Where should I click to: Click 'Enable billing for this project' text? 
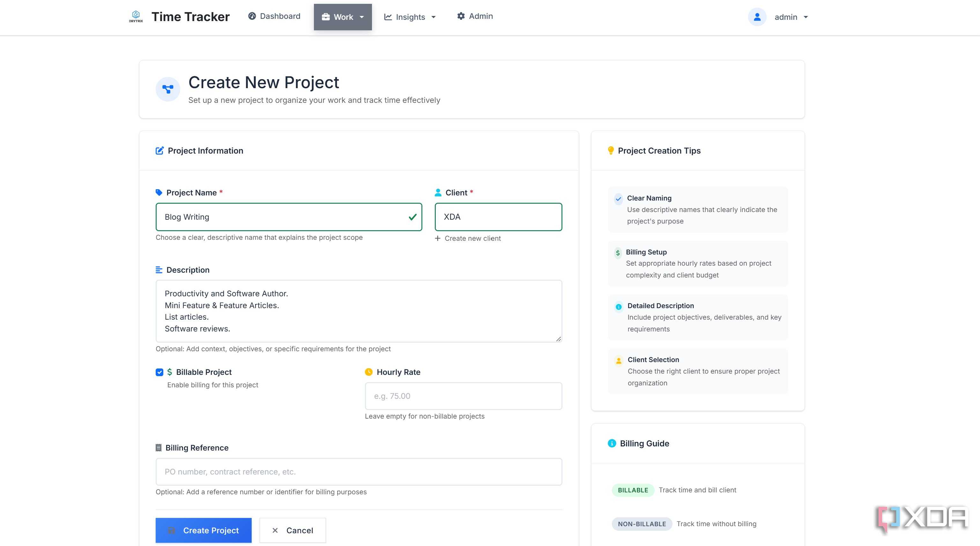(213, 385)
